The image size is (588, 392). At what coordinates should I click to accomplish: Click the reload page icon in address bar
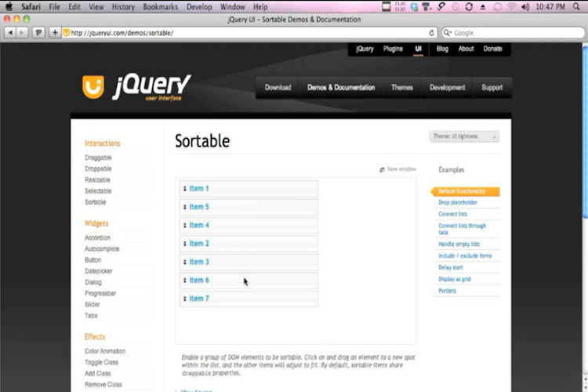432,33
